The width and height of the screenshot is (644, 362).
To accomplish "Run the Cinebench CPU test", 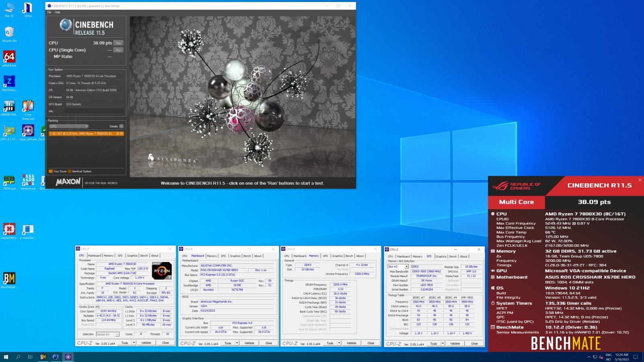I will pyautogui.click(x=118, y=43).
